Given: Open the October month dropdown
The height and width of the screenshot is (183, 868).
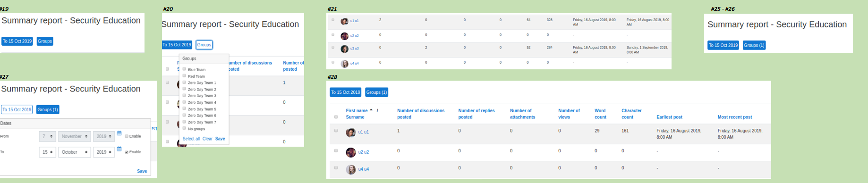Looking at the screenshot, I should [74, 152].
